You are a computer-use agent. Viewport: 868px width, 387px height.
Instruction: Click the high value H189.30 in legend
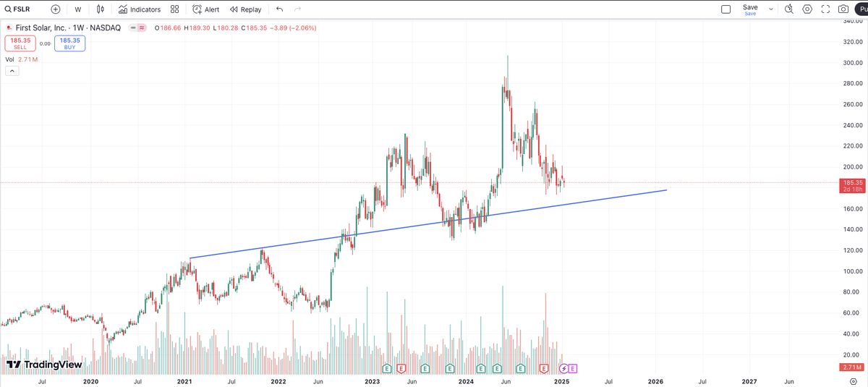click(197, 27)
